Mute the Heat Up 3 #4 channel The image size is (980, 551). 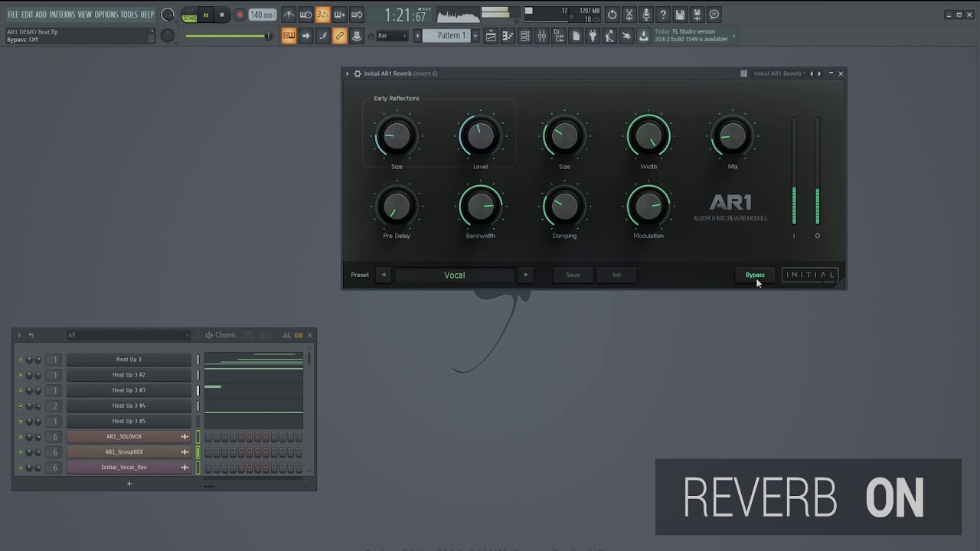[x=21, y=406]
